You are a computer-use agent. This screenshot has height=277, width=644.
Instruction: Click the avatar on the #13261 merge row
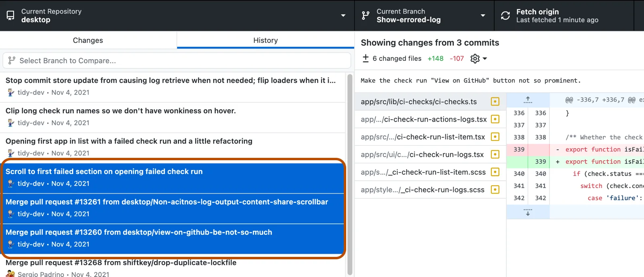(11, 214)
